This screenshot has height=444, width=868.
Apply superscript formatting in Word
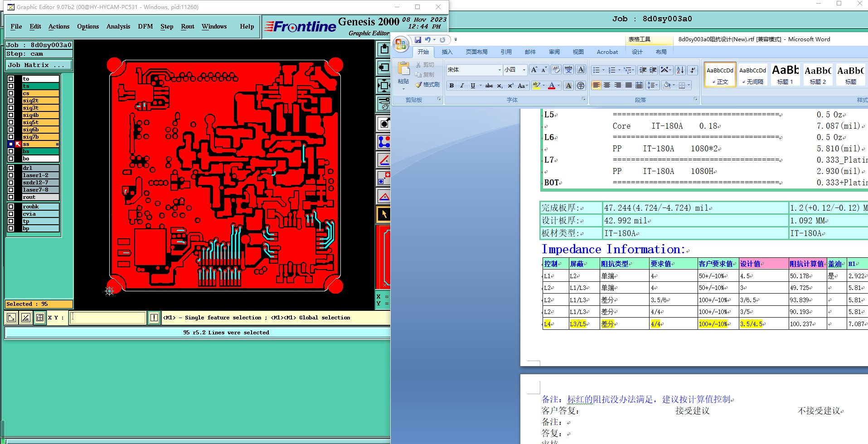(x=510, y=86)
